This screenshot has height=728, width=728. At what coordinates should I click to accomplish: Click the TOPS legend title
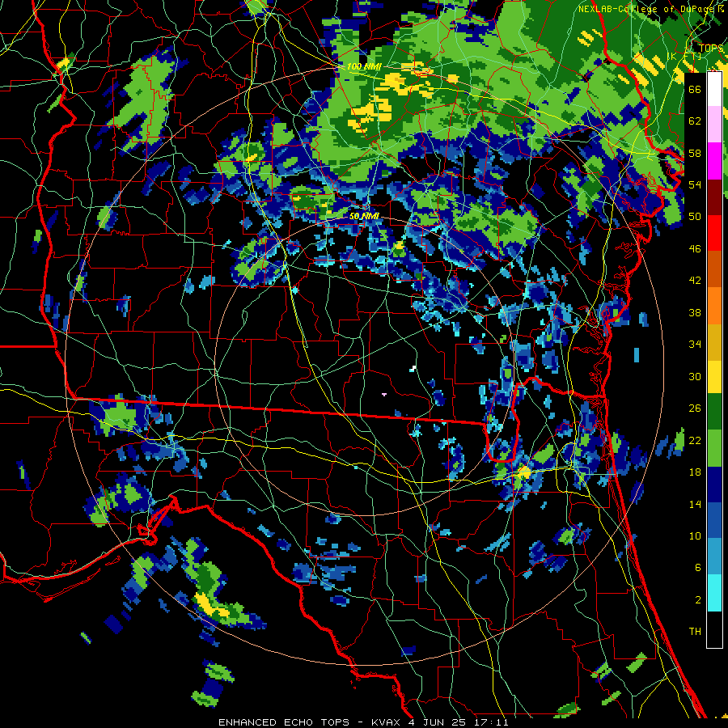[711, 49]
